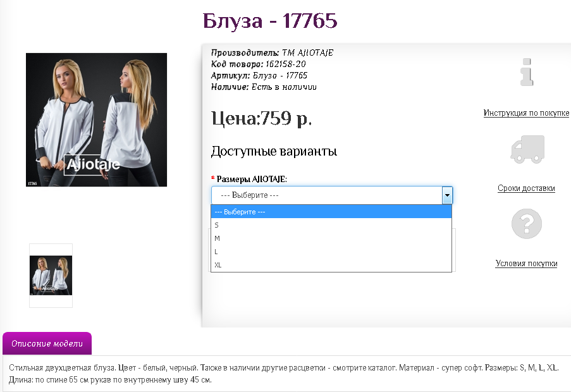Click the Код товара: 162158-20 line
Viewport: 571px width, 392px height.
click(259, 64)
